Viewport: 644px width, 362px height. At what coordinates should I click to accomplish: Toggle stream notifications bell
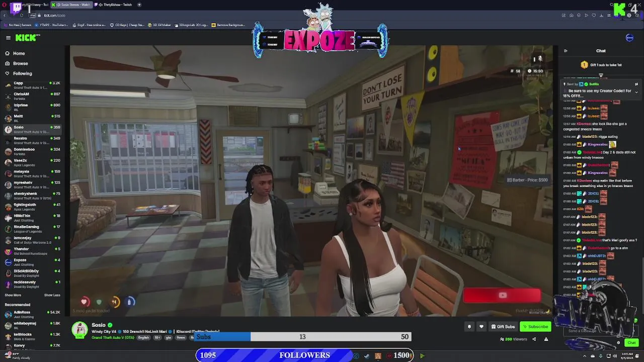pyautogui.click(x=469, y=327)
